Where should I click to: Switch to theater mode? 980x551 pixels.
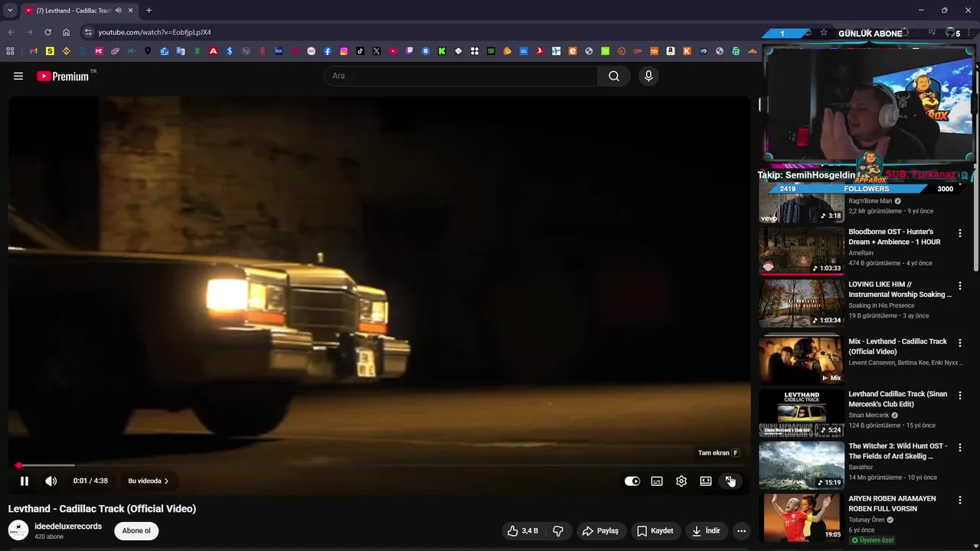[x=706, y=481]
